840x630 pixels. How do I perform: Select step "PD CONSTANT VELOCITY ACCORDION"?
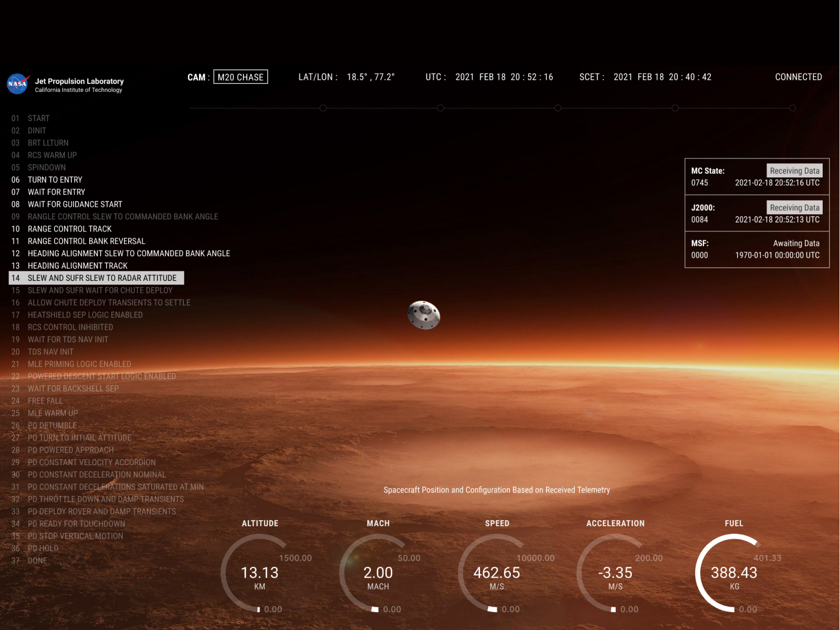click(83, 463)
